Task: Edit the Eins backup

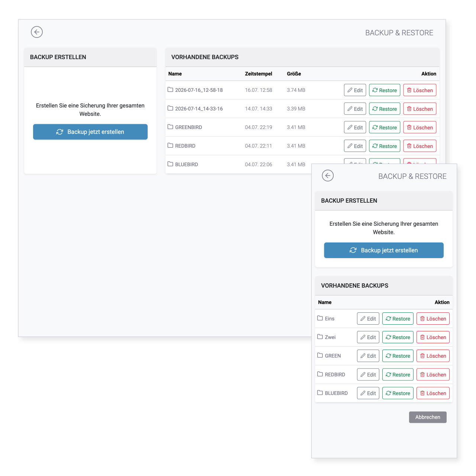Action: (x=368, y=319)
